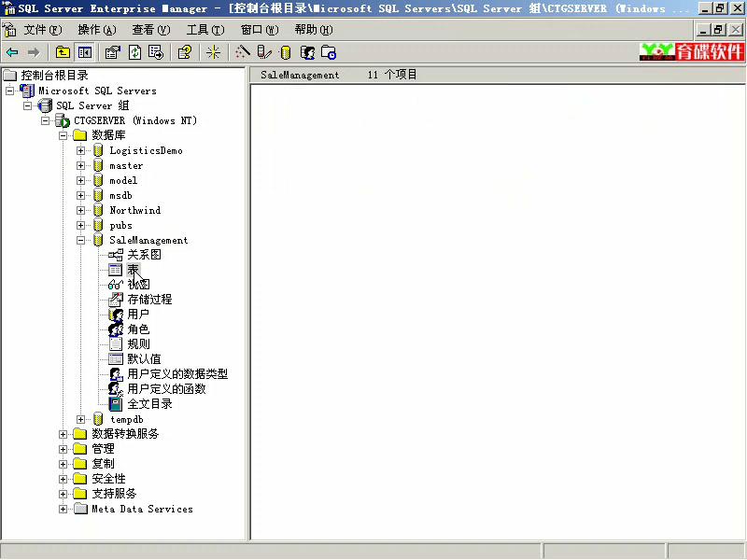This screenshot has width=747, height=560.
Task: Click the New Database toolbar icon
Action: point(286,52)
